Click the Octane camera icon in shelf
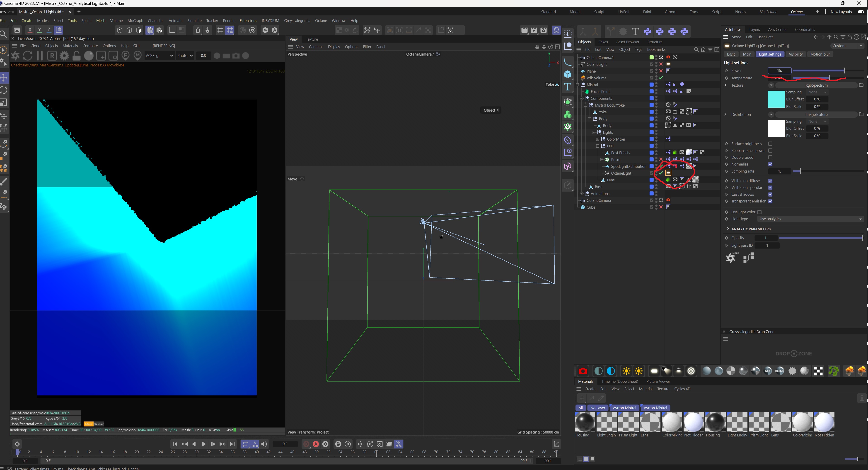The image size is (868, 470). click(x=583, y=371)
